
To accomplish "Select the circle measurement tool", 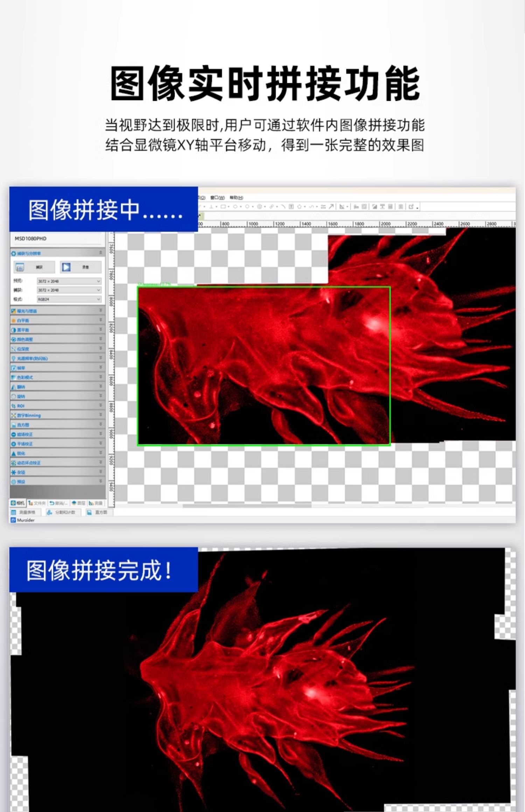I will click(247, 207).
